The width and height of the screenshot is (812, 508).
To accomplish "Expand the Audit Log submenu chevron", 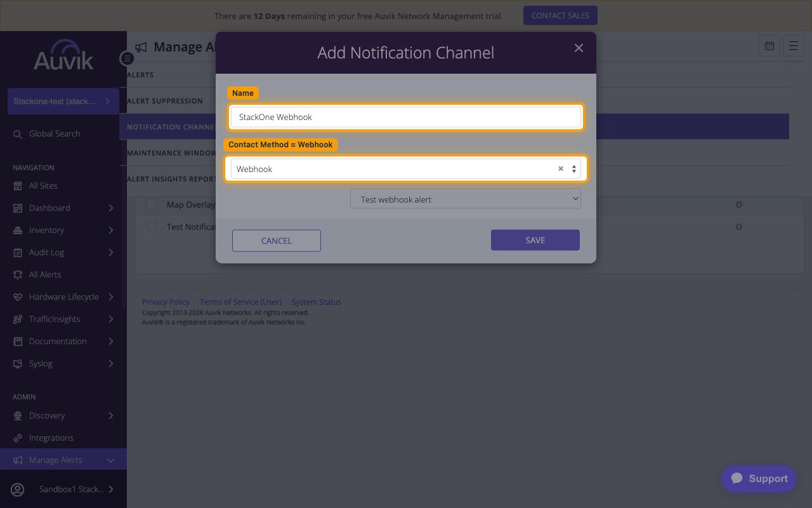I will tap(111, 253).
